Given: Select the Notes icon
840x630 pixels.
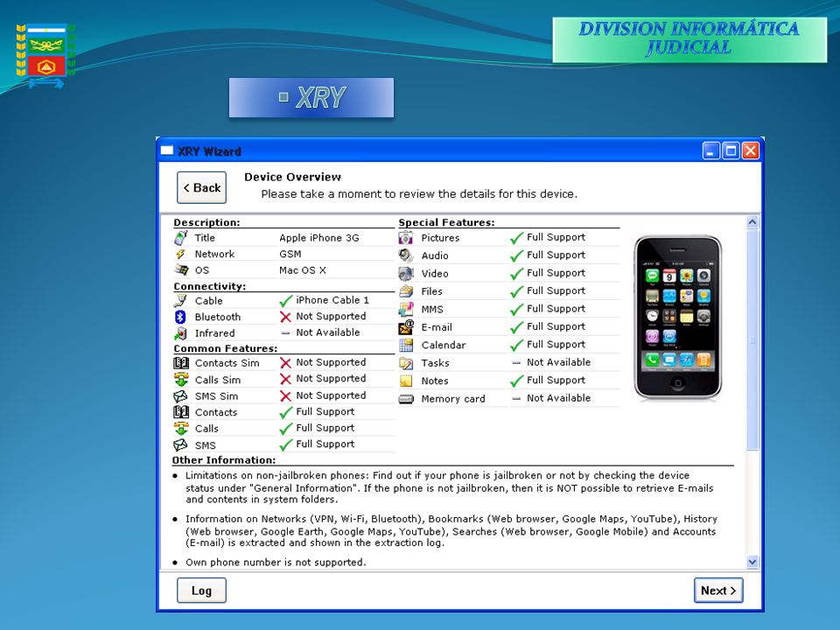Looking at the screenshot, I should pyautogui.click(x=406, y=381).
